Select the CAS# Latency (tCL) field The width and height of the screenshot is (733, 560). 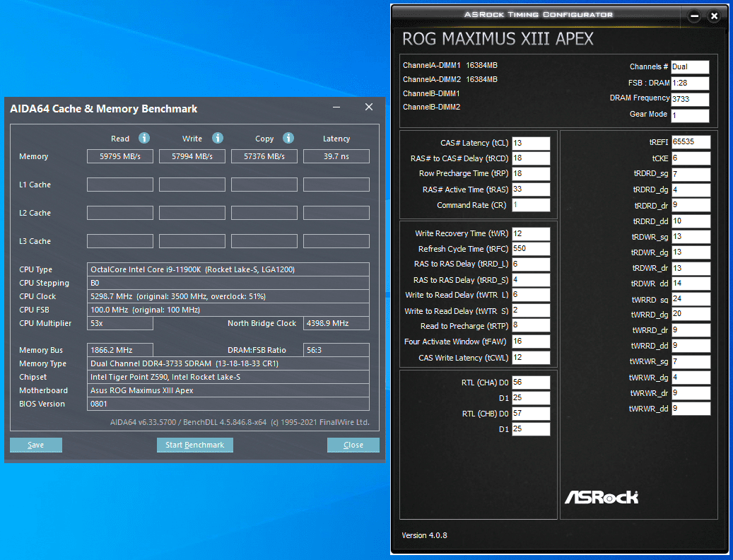[531, 143]
